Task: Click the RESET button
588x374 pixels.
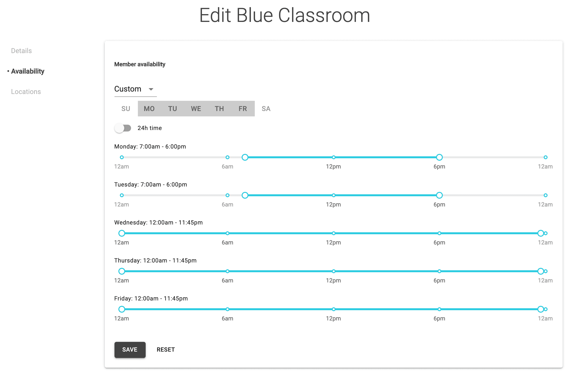Action: [x=166, y=350]
